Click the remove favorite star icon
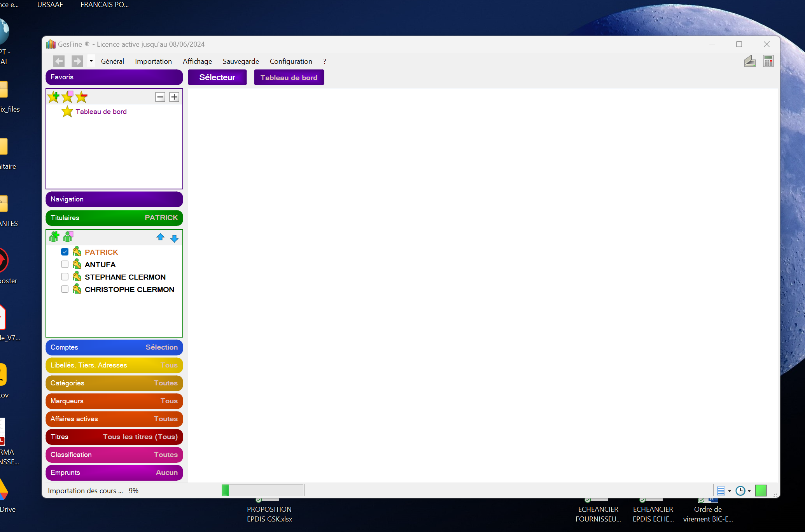Screen dimensions: 805x532 [x=82, y=97]
